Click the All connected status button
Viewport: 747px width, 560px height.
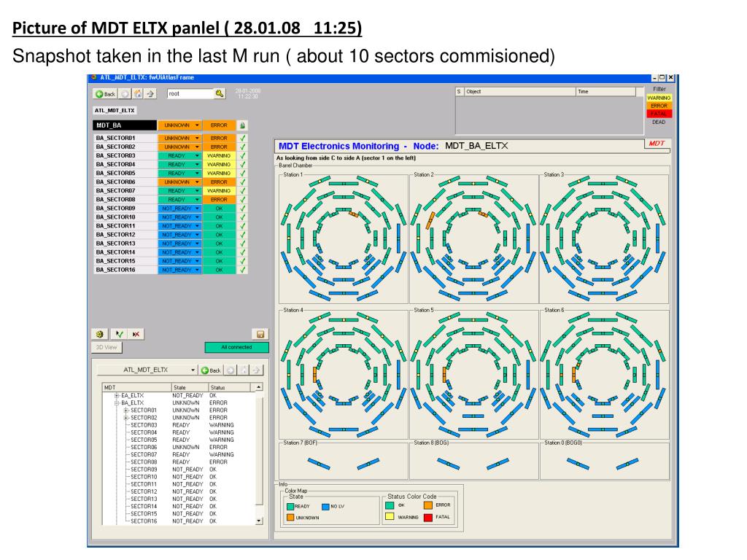[x=237, y=347]
